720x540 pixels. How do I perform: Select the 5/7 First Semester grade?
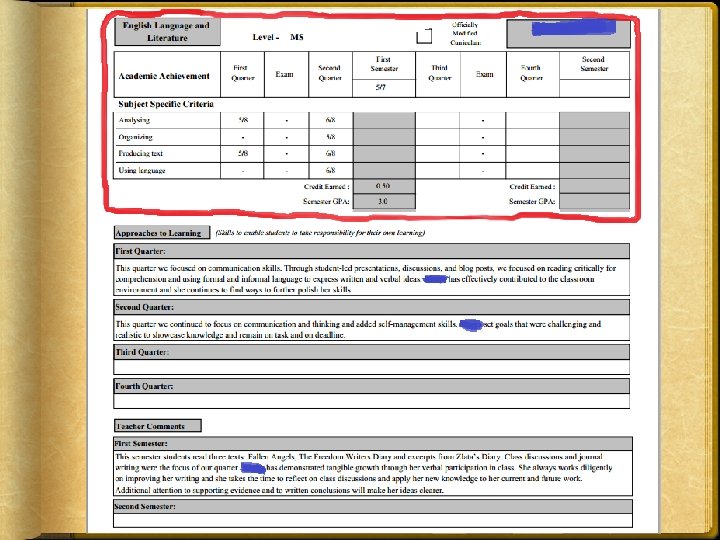click(381, 88)
